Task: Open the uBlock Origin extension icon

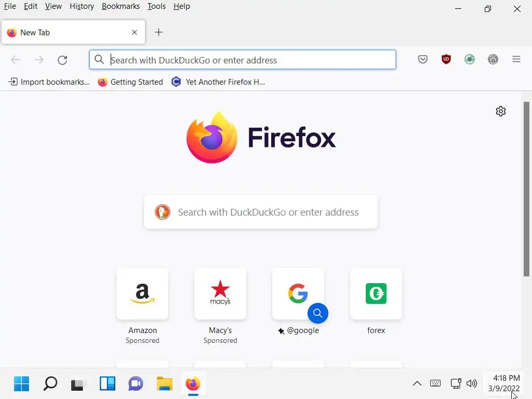Action: pos(446,60)
